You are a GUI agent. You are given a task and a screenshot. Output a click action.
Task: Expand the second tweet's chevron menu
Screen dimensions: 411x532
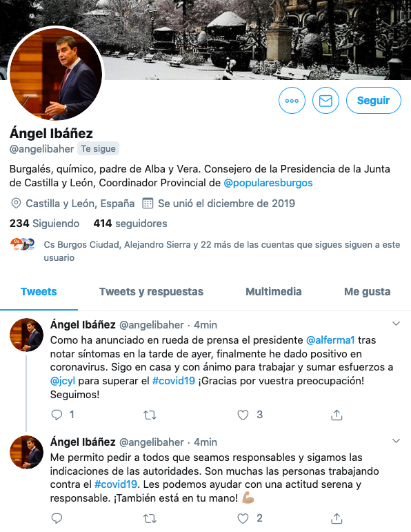coord(396,441)
